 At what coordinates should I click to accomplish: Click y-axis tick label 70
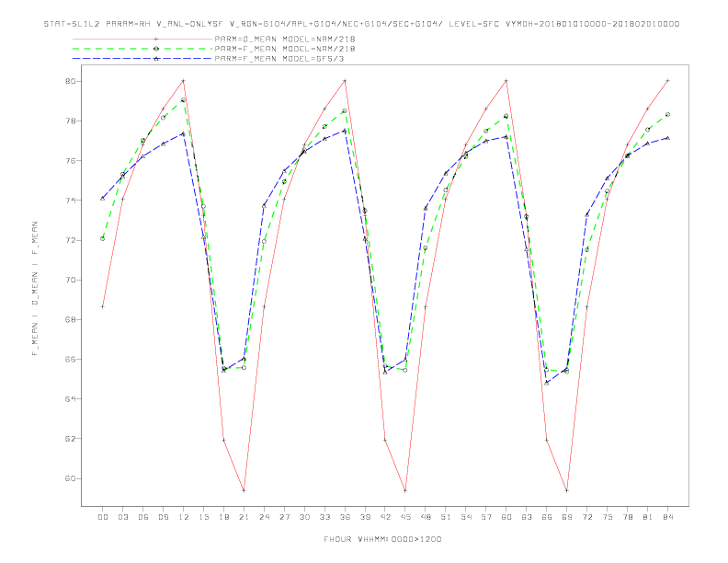coord(69,280)
